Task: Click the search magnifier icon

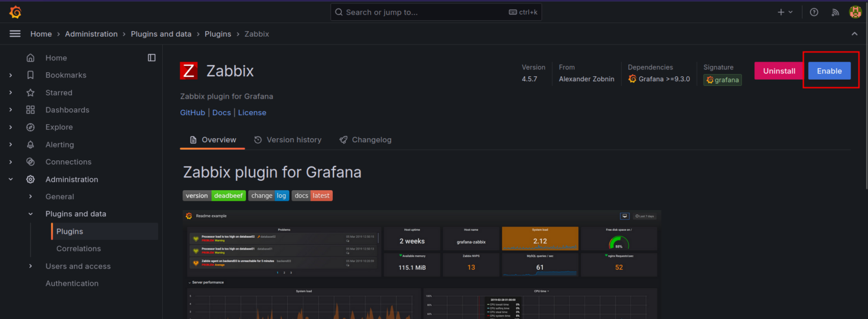Action: coord(339,12)
